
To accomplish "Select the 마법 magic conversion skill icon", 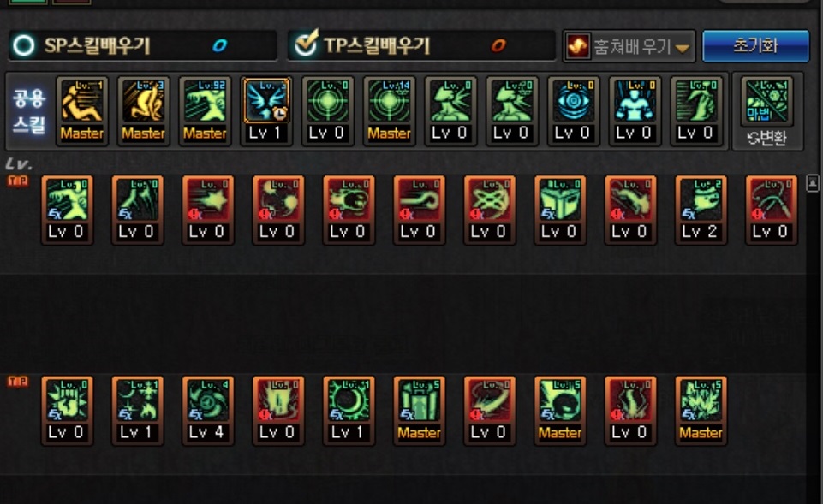I will 766,102.
